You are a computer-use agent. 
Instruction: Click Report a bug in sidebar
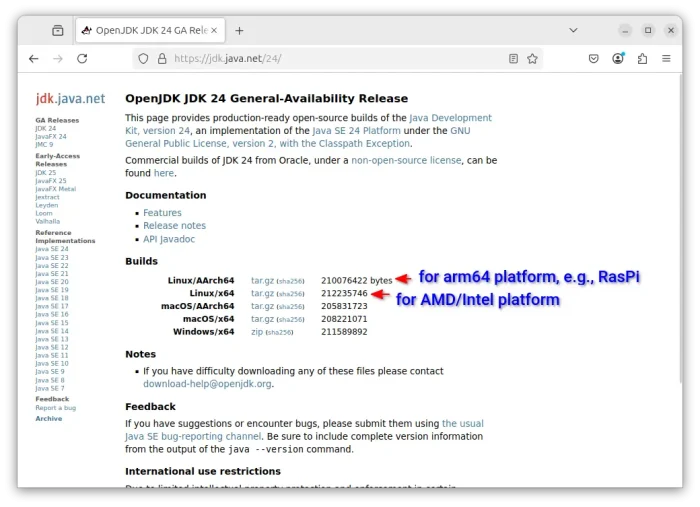56,408
